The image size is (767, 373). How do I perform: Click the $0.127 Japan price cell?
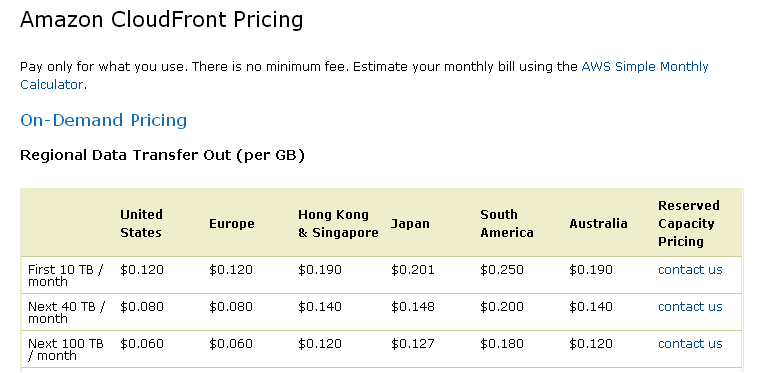412,344
